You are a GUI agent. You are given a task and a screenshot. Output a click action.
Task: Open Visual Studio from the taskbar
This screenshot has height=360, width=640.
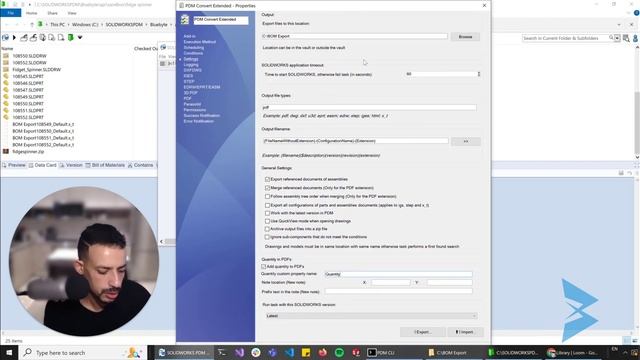click(239, 352)
